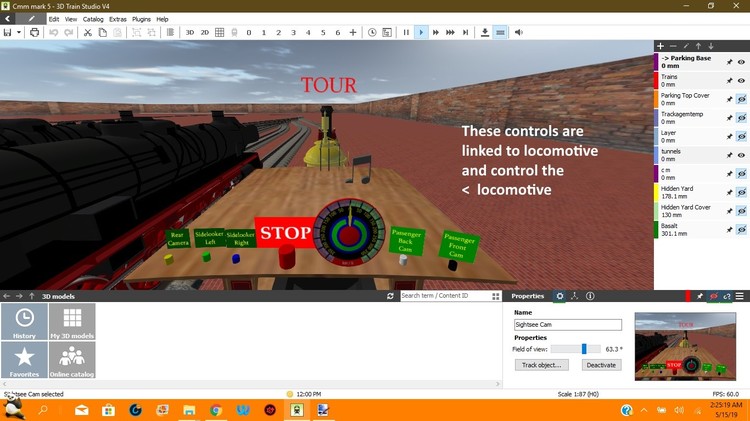Image resolution: width=750 pixels, height=421 pixels.
Task: Hide the tunnels layer
Action: point(741,155)
